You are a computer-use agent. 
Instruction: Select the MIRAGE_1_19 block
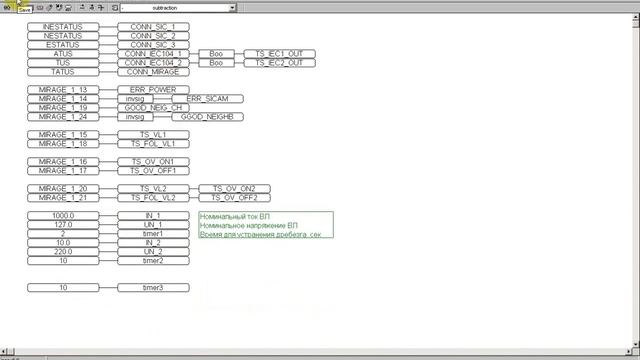point(63,108)
